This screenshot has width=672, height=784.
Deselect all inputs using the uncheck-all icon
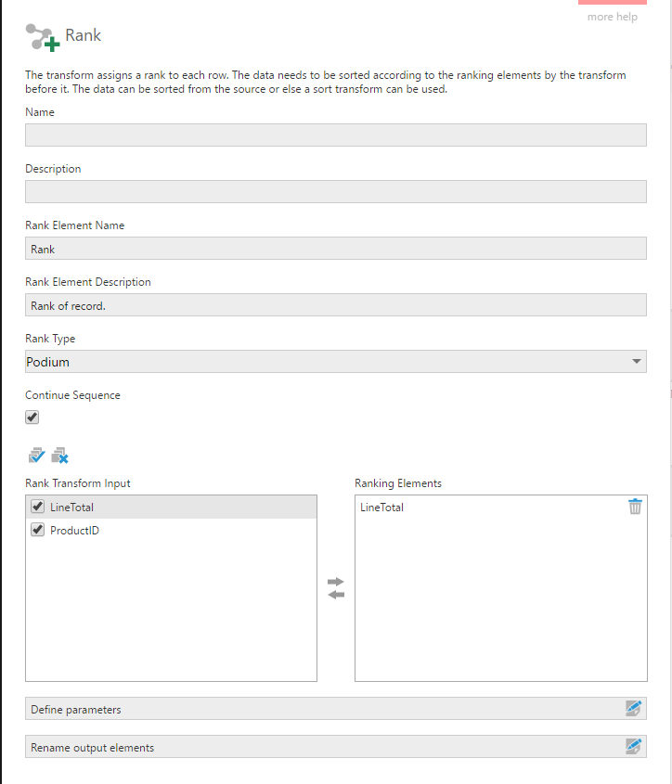[x=59, y=456]
